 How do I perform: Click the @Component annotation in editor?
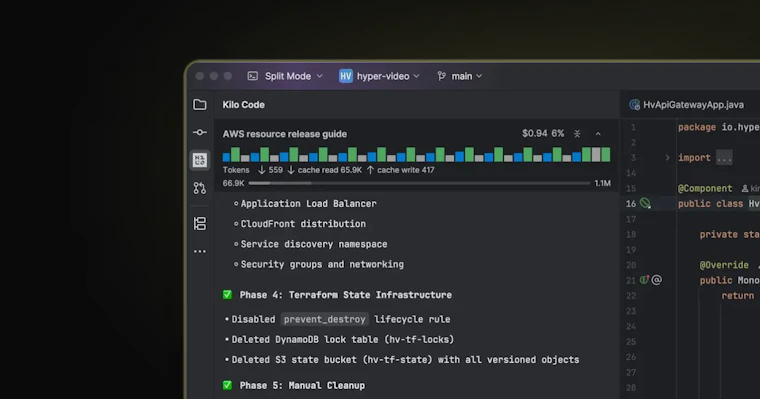coord(705,189)
